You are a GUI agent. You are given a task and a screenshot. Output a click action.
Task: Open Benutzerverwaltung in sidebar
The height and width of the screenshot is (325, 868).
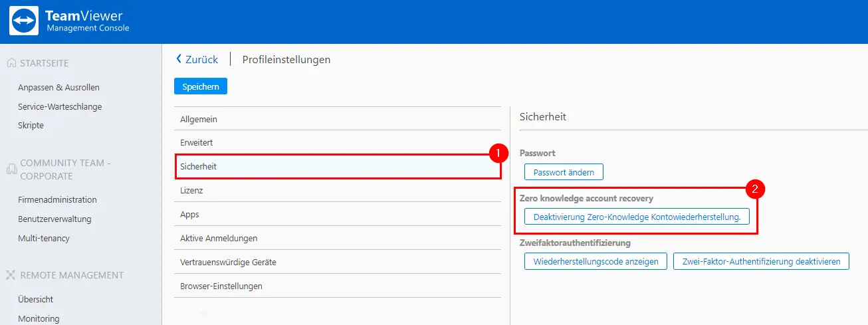(x=54, y=219)
